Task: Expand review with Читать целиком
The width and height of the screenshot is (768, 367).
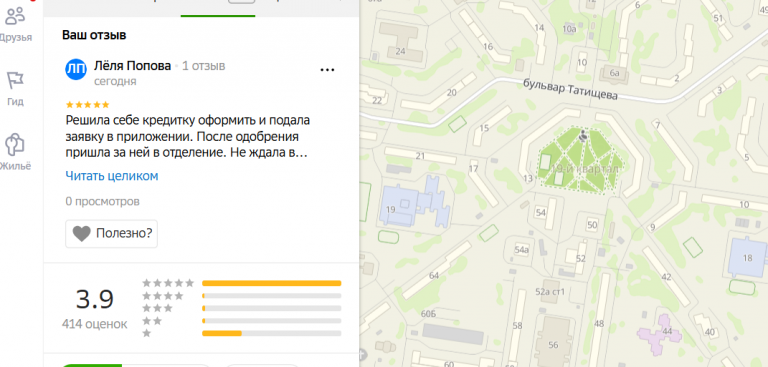Action: tap(112, 176)
